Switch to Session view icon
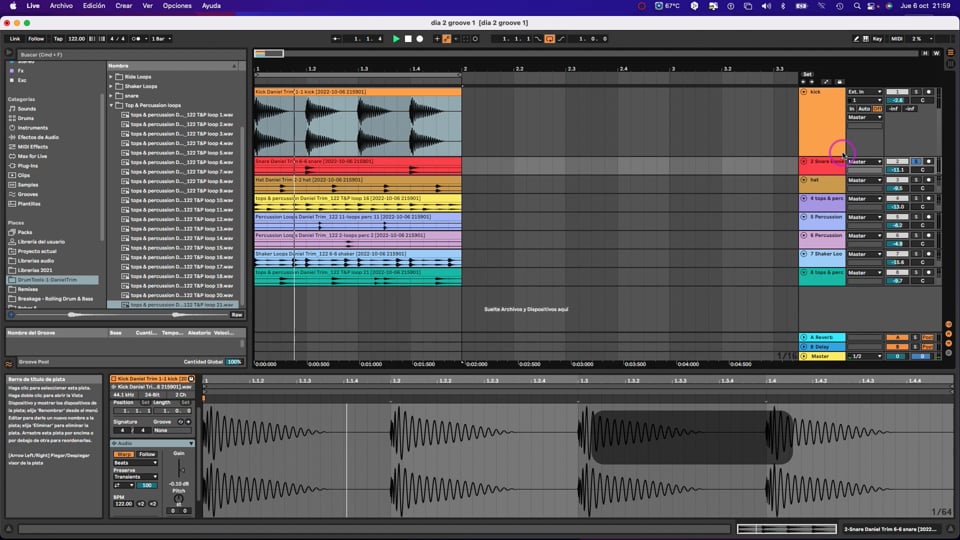The height and width of the screenshot is (540, 960). [x=951, y=63]
